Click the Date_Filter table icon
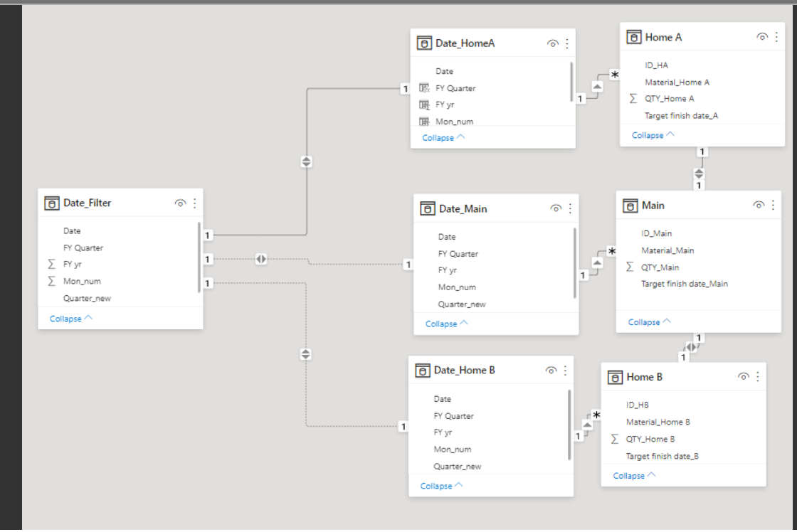Image resolution: width=797 pixels, height=532 pixels. tap(52, 203)
